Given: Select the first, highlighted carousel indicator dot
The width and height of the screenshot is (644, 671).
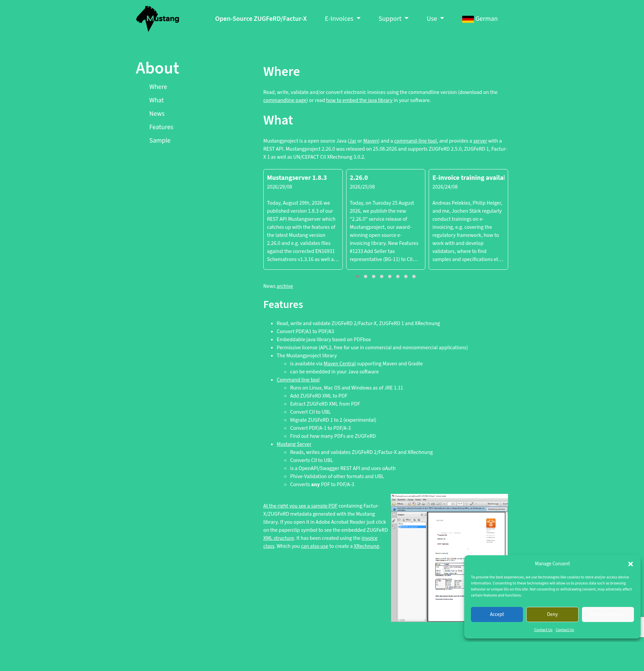Looking at the screenshot, I should 357,276.
